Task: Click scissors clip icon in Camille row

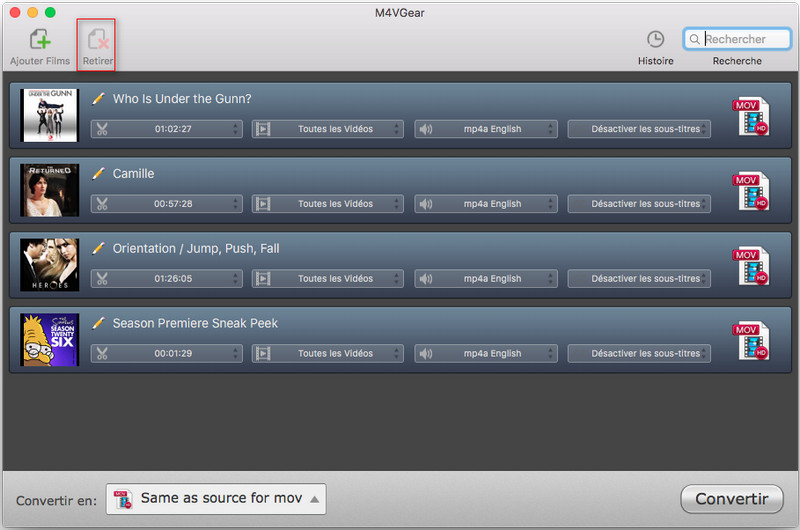Action: click(x=102, y=204)
